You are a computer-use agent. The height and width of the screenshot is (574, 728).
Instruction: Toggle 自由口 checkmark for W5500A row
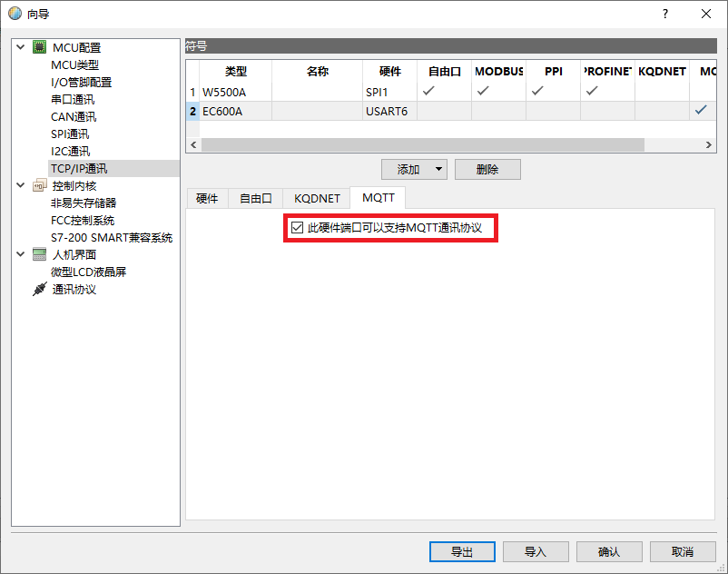click(x=428, y=91)
